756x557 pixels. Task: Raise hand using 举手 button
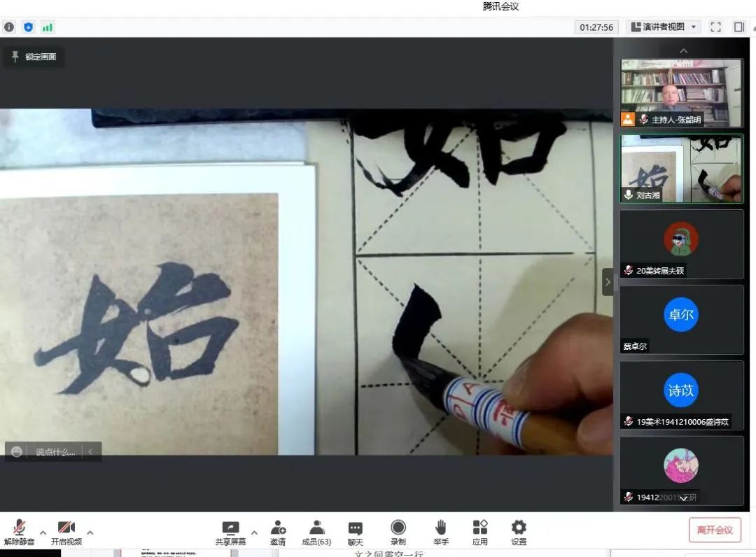[x=440, y=533]
